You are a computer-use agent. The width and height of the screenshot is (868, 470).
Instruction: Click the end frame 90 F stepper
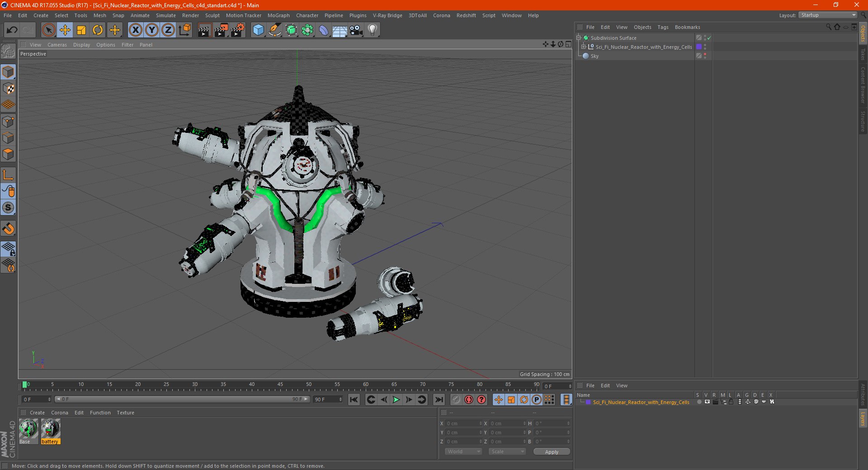pyautogui.click(x=341, y=399)
